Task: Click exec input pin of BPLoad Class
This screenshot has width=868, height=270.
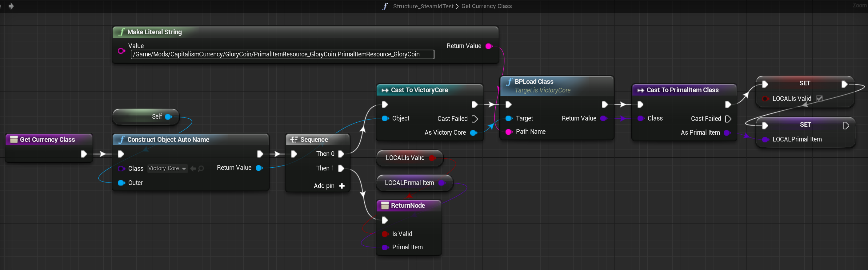Action: [509, 104]
